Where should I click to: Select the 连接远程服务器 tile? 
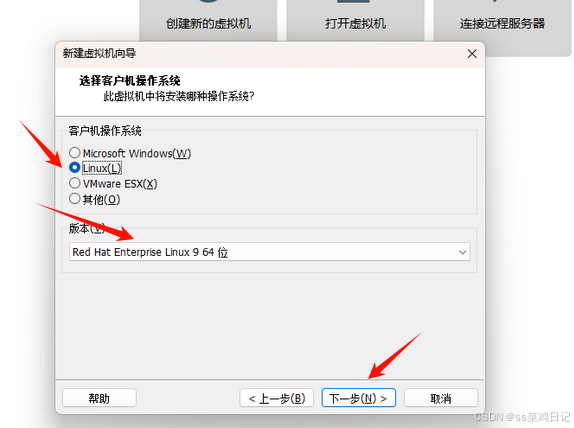click(502, 26)
